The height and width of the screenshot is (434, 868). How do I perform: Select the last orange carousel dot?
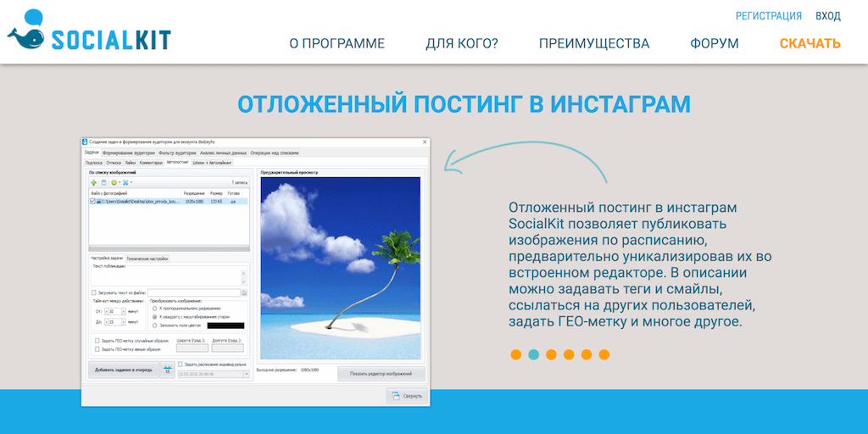[604, 354]
